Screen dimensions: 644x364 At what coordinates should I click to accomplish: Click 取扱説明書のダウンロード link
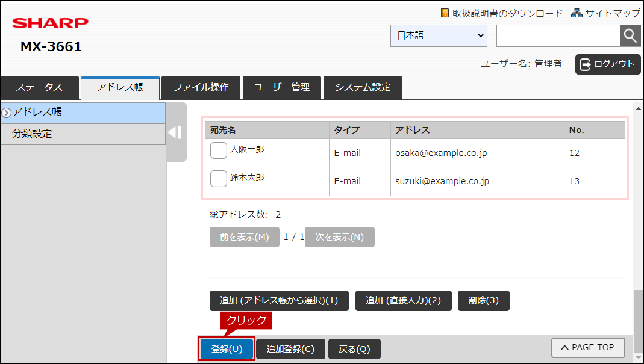(507, 14)
